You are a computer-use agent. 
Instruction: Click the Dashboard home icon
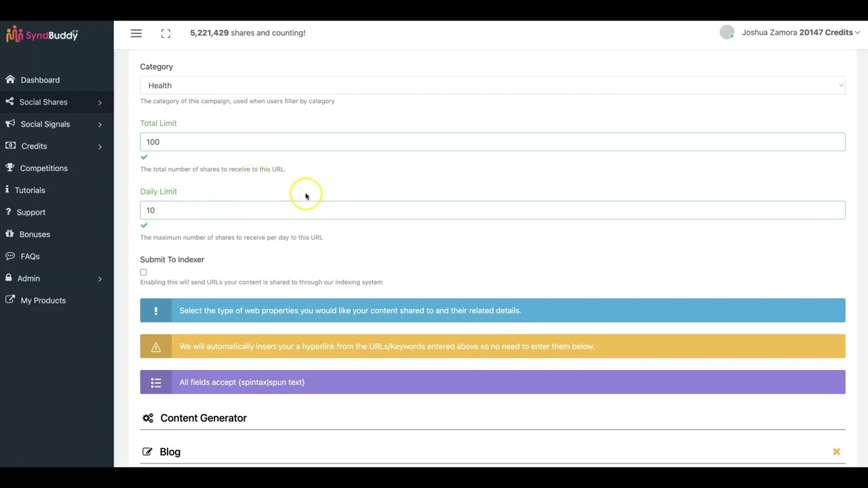[x=10, y=80]
